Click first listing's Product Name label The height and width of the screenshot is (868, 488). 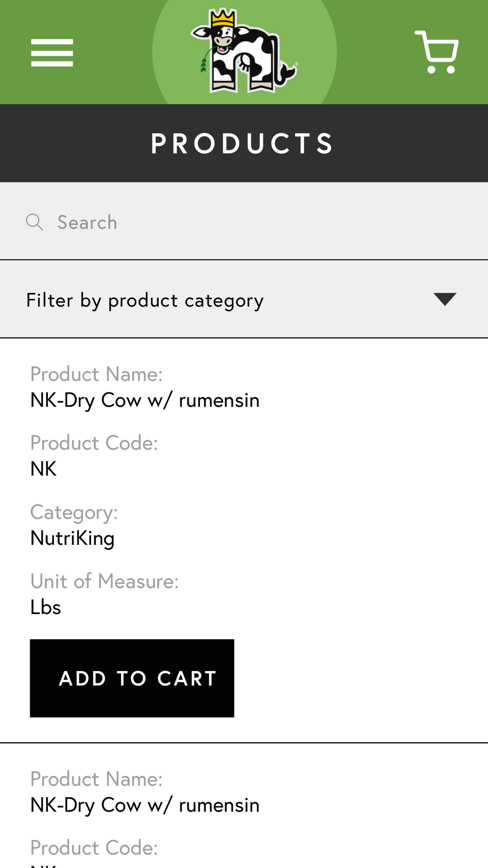click(x=96, y=374)
